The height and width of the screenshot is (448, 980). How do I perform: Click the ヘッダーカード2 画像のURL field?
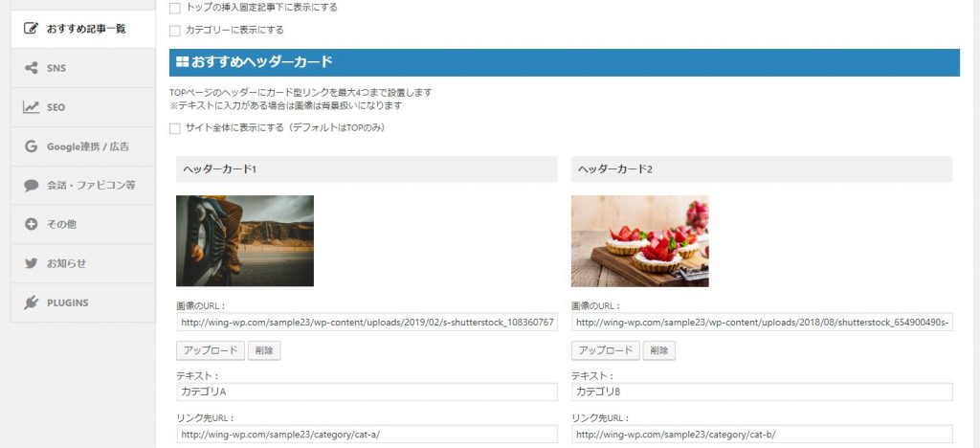point(762,324)
